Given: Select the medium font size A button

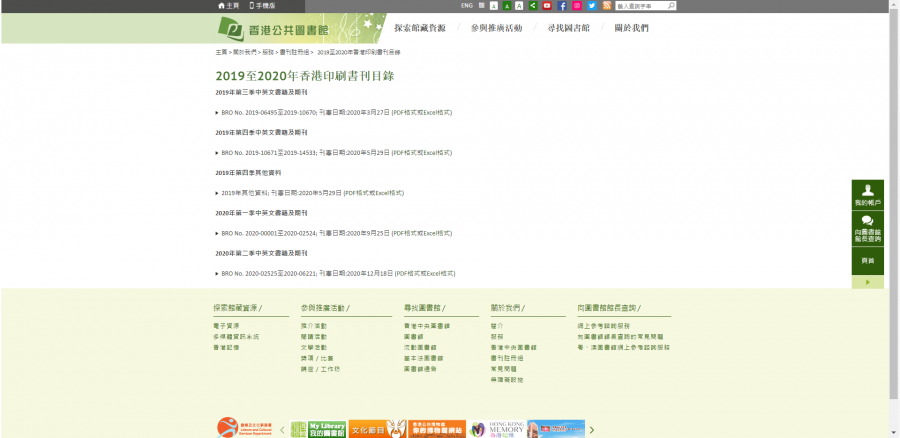Looking at the screenshot, I should pyautogui.click(x=507, y=6).
